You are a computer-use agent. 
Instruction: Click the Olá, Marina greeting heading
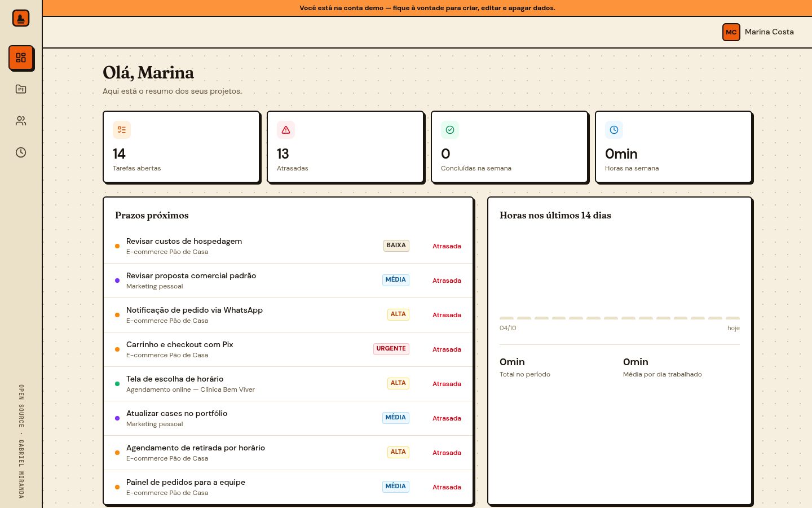click(148, 73)
